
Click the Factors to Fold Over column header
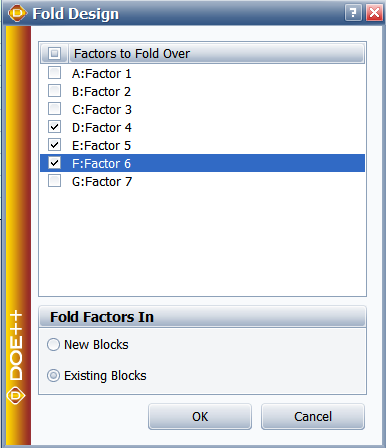click(216, 53)
